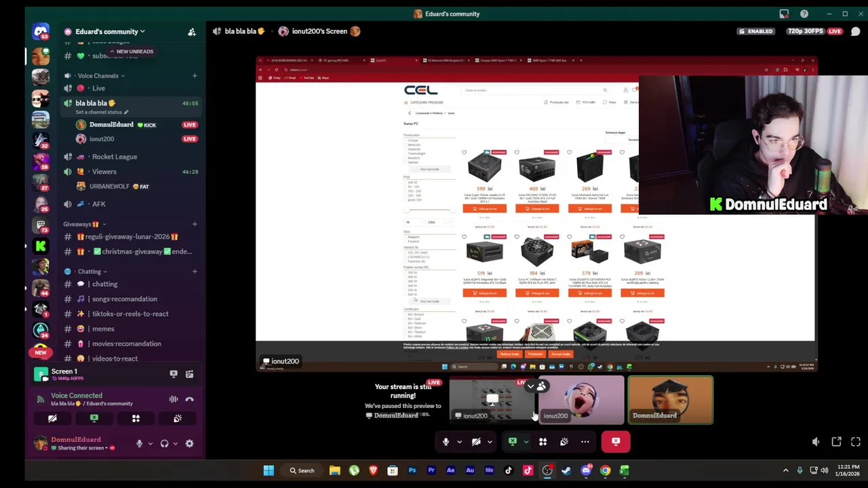Disconnect from voice using the phone icon
Screen dimensions: 868x488
coord(189,399)
